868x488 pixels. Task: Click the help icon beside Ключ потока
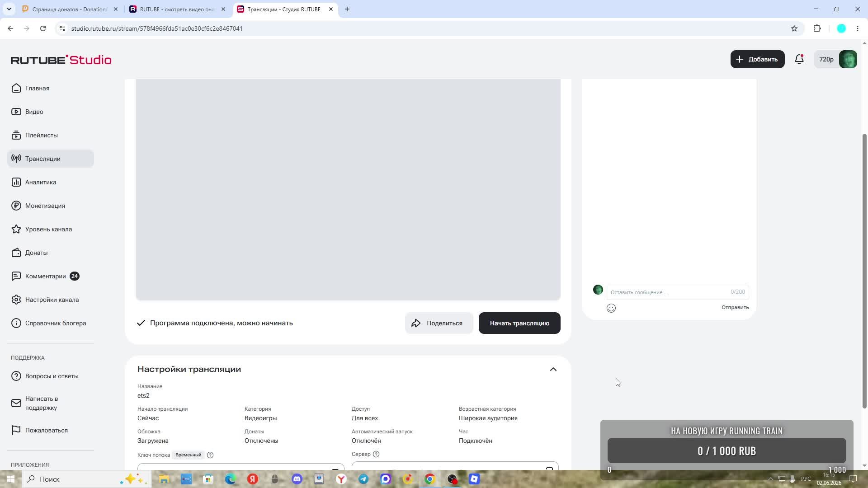(x=210, y=455)
